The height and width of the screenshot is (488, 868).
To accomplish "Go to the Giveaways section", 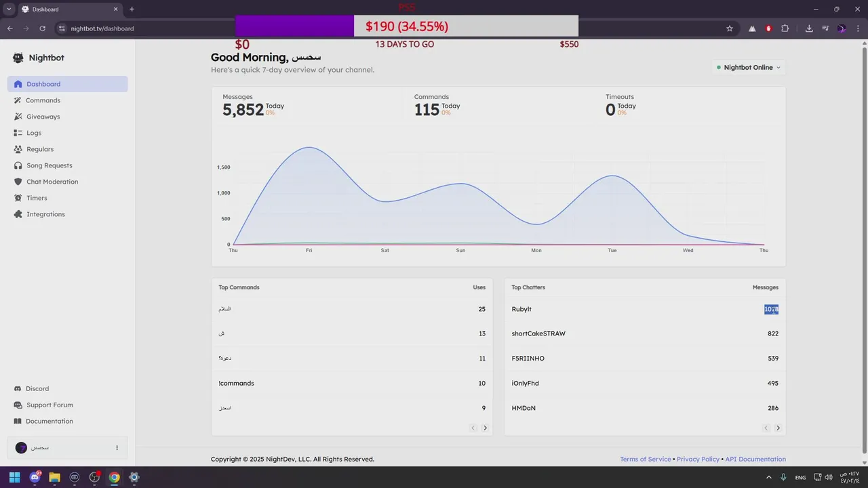I will (x=67, y=117).
